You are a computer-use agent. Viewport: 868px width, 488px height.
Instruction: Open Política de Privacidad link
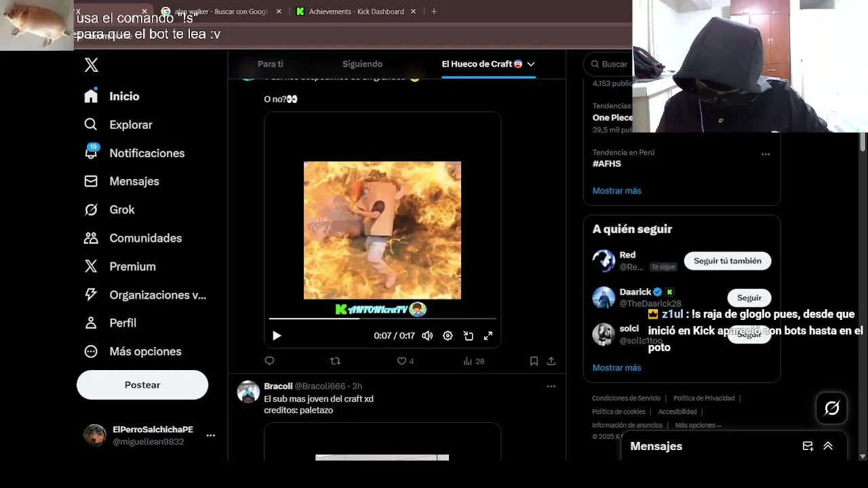(x=704, y=398)
